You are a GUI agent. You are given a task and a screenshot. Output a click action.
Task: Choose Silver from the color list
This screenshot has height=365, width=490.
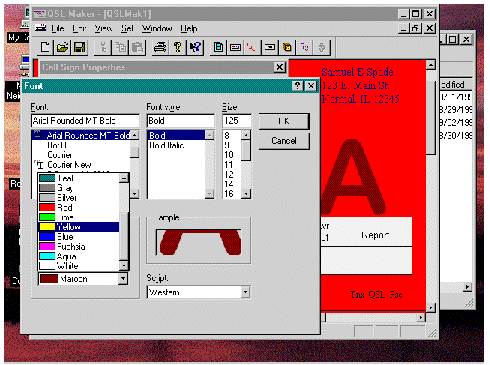pos(79,198)
